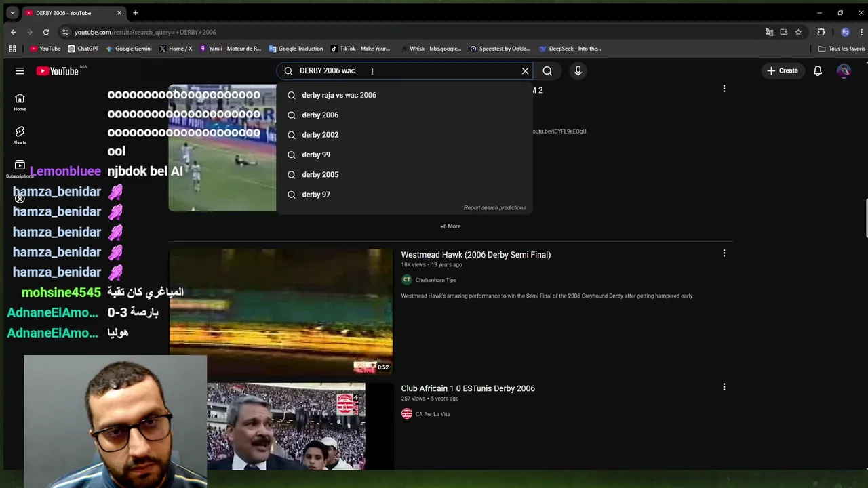
Task: Go back in the browser
Action: point(14,32)
